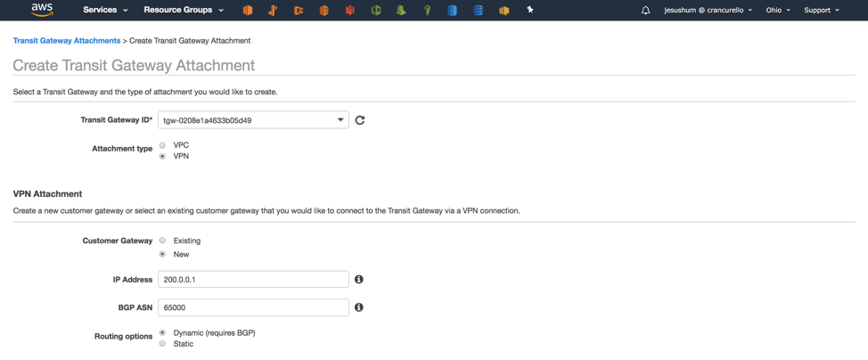868x360 pixels.
Task: Open the jesushum @ crancurello account menu
Action: (x=708, y=10)
